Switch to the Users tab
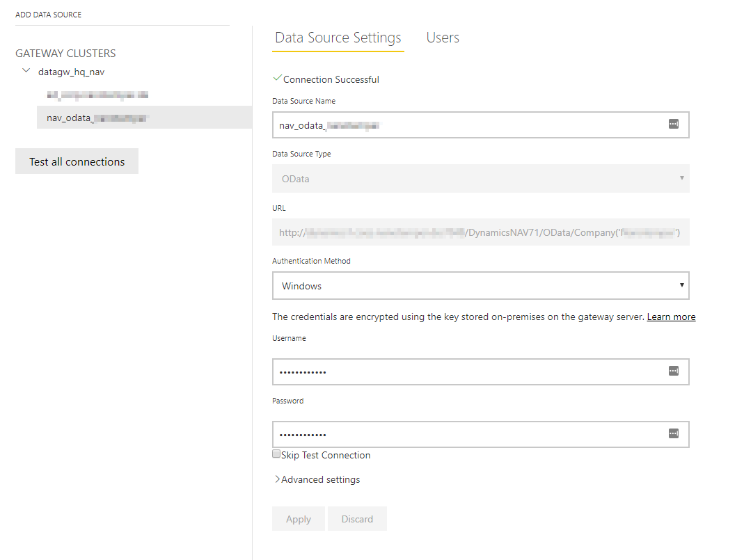The width and height of the screenshot is (744, 560). 443,38
